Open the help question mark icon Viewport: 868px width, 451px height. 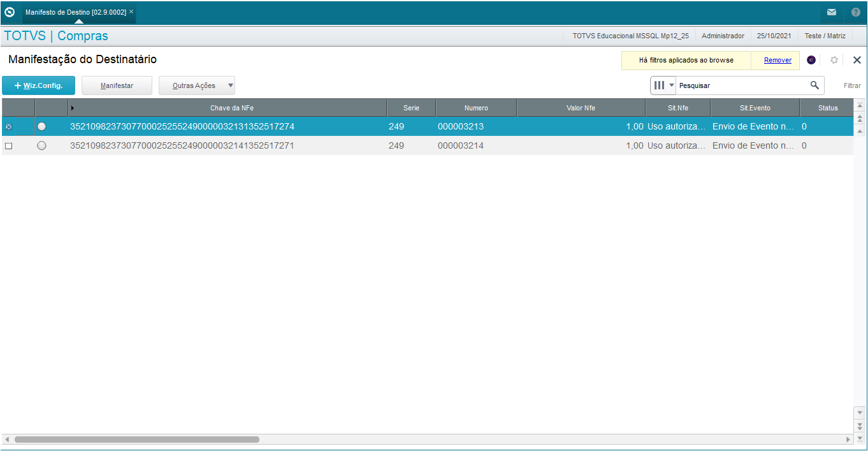point(855,12)
